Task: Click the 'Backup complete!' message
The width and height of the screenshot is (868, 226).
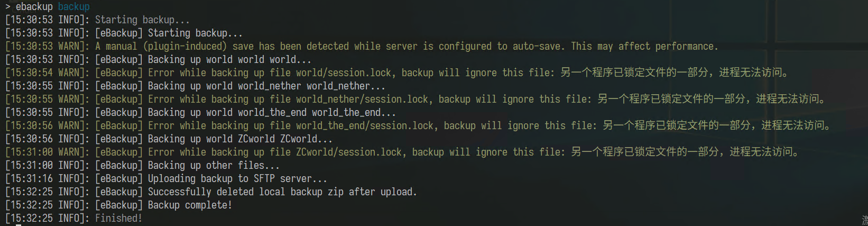Action: [x=190, y=205]
